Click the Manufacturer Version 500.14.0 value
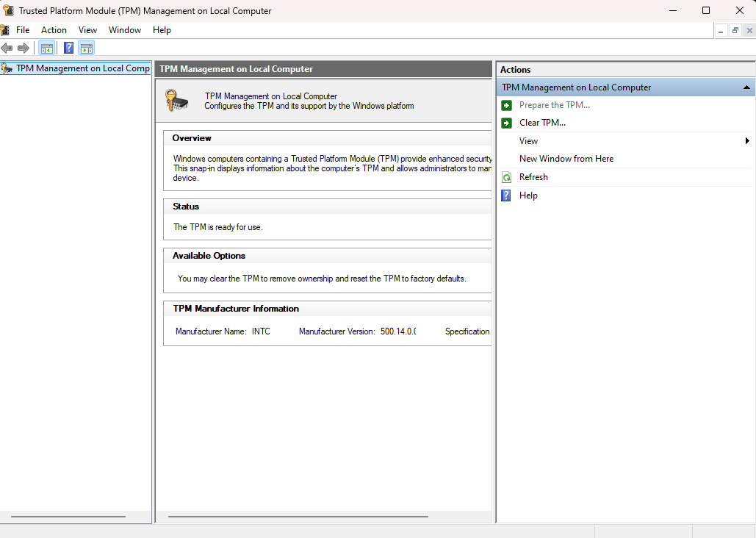 [x=398, y=331]
